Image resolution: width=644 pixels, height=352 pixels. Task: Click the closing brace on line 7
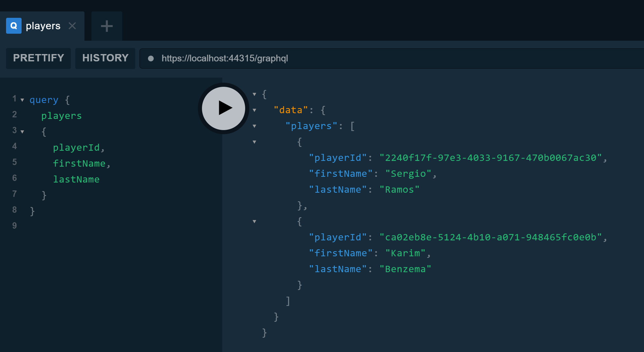44,195
